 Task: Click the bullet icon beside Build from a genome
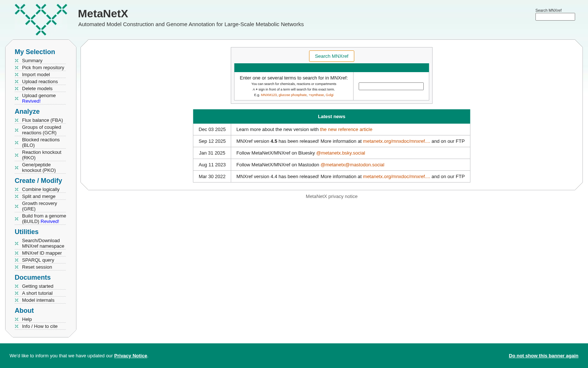[x=17, y=219]
